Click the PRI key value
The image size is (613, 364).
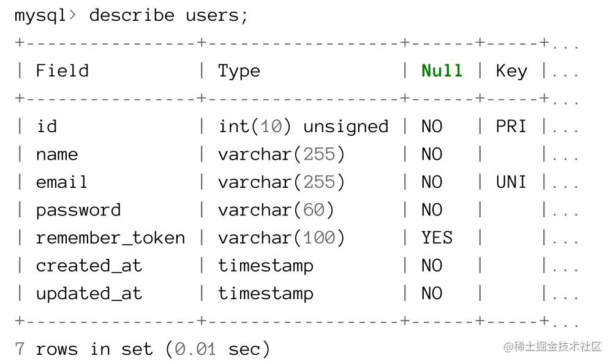[x=511, y=127]
